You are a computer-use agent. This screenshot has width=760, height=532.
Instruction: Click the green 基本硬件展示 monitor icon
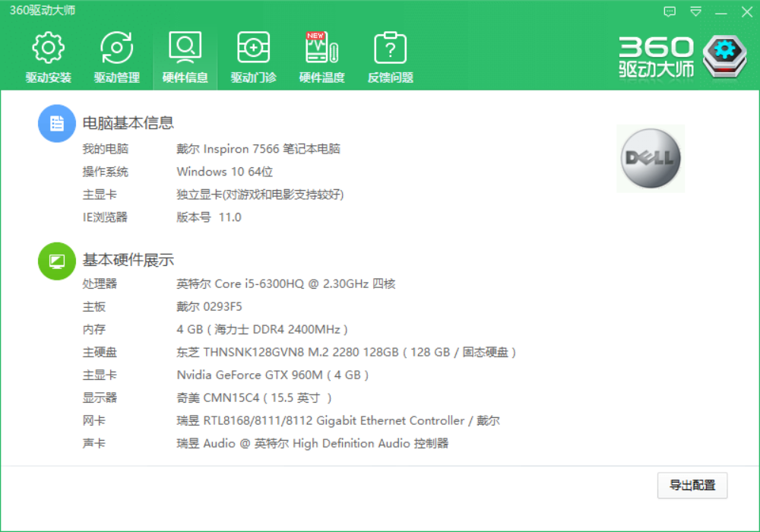(x=57, y=261)
